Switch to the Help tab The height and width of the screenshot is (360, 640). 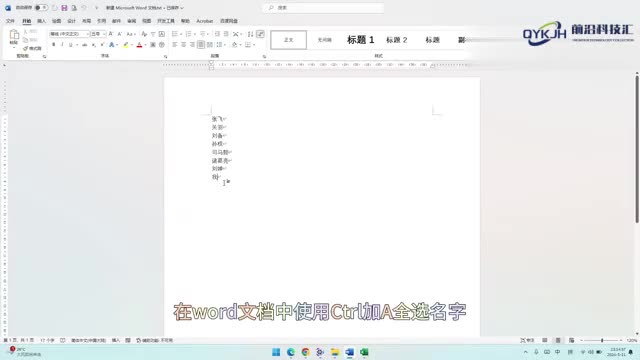click(x=185, y=21)
